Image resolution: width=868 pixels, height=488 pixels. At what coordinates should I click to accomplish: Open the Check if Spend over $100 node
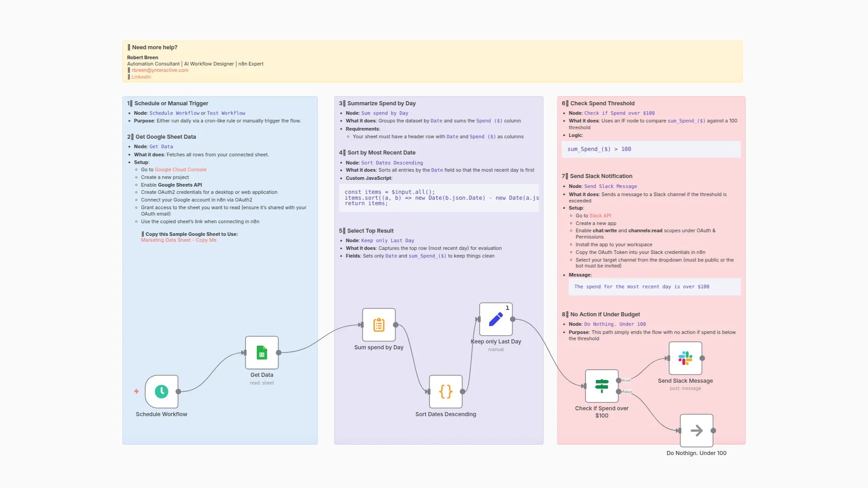coord(602,386)
